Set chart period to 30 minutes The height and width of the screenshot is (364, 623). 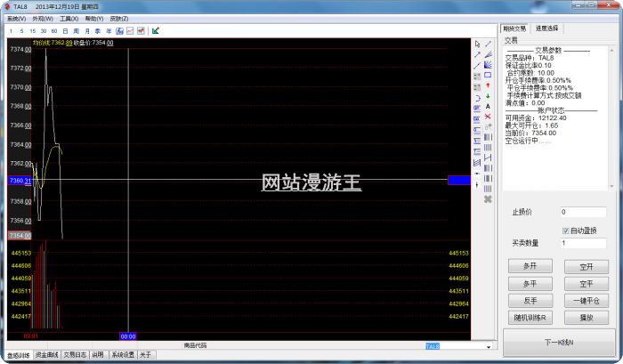(x=44, y=31)
